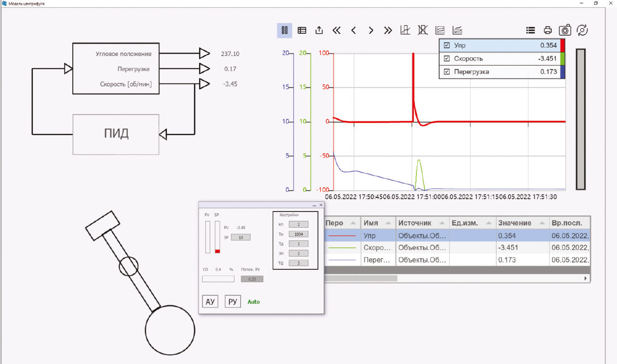Open the trend data table view icon
Viewport: 617px width, 364px height.
(302, 30)
